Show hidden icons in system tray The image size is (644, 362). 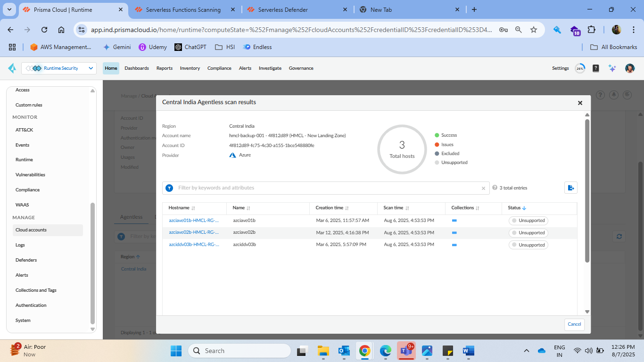click(x=527, y=351)
